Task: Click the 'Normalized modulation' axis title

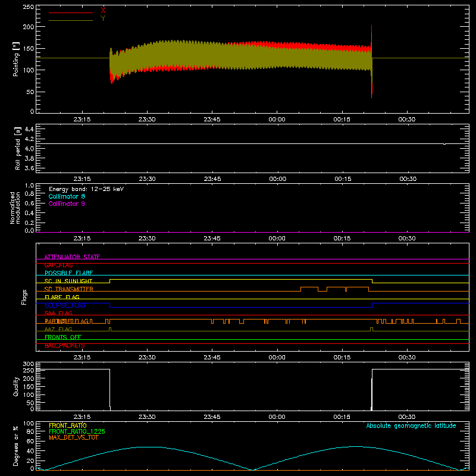Action: [14, 208]
